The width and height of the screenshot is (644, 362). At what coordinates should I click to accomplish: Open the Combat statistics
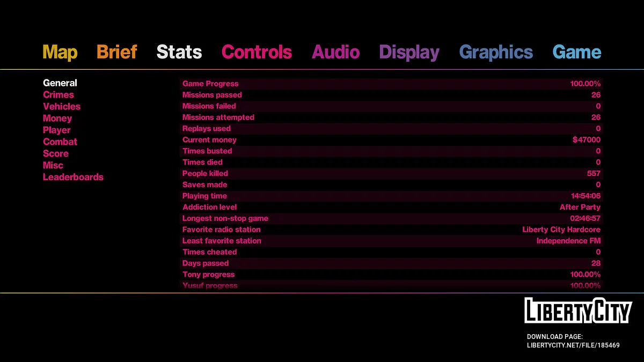pyautogui.click(x=60, y=142)
